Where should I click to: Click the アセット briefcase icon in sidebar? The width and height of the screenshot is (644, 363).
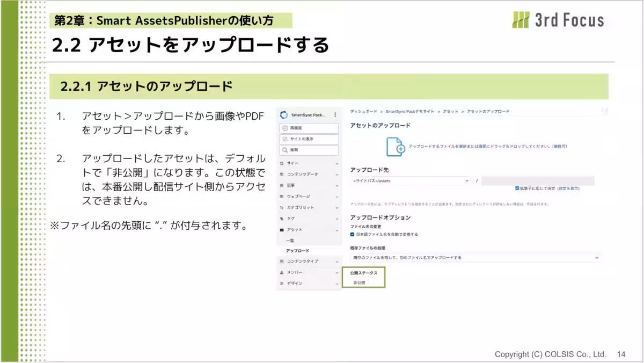coord(282,230)
